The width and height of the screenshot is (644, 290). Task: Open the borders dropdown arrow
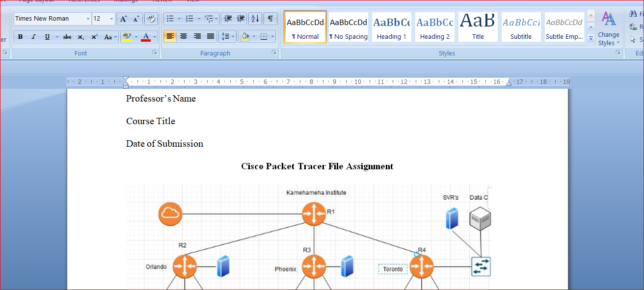click(272, 36)
